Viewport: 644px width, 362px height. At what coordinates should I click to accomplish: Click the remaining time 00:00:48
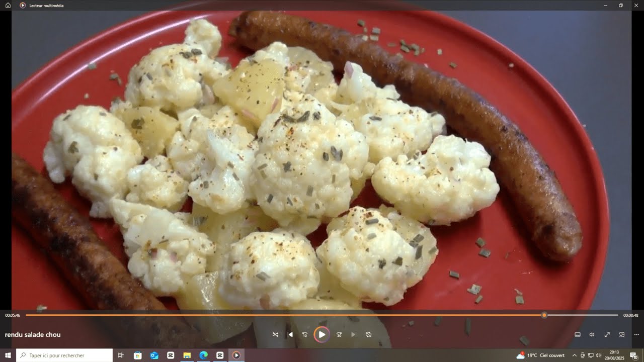(x=631, y=315)
